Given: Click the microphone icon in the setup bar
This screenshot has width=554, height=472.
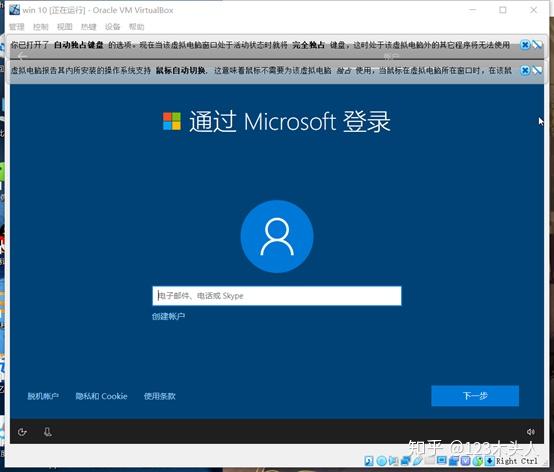Looking at the screenshot, I should [x=48, y=432].
